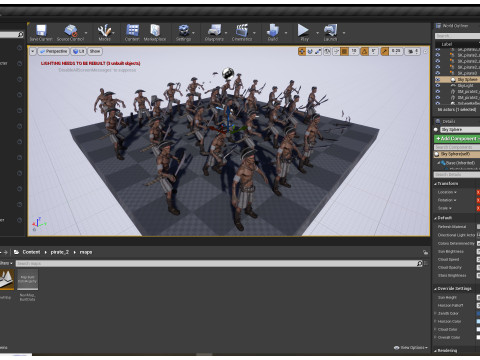Viewport: 480px width, 360px height.
Task: Open the grid snap value 10 dropdown
Action: click(x=354, y=51)
